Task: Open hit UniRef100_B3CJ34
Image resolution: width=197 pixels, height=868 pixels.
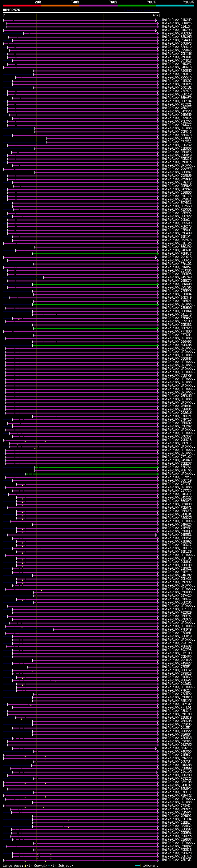Action: [x=177, y=819]
